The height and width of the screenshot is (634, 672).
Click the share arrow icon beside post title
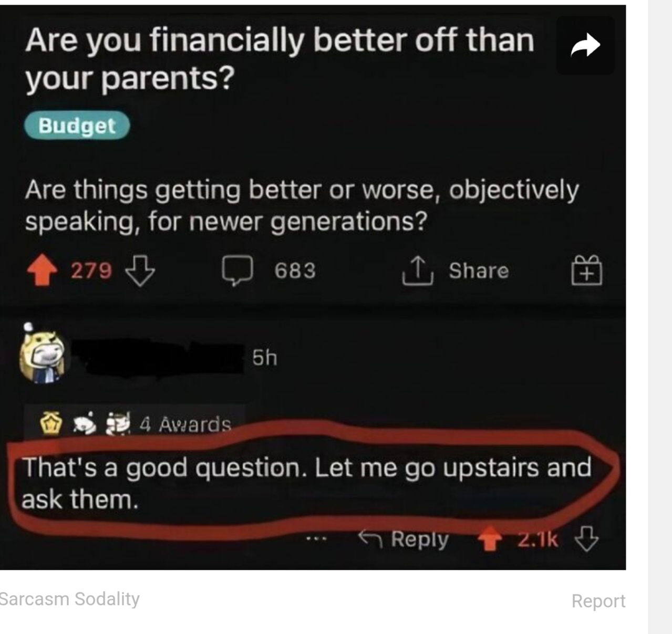point(585,45)
